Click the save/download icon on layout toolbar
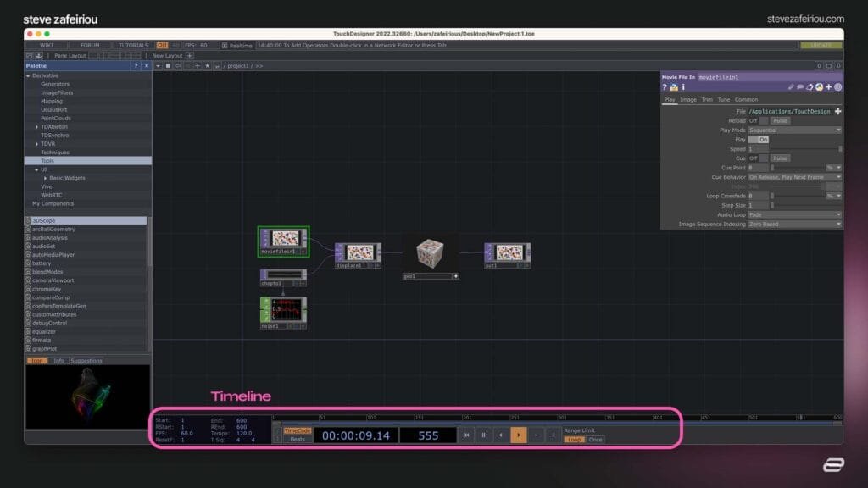Viewport: 868px width, 488px height. (x=39, y=55)
